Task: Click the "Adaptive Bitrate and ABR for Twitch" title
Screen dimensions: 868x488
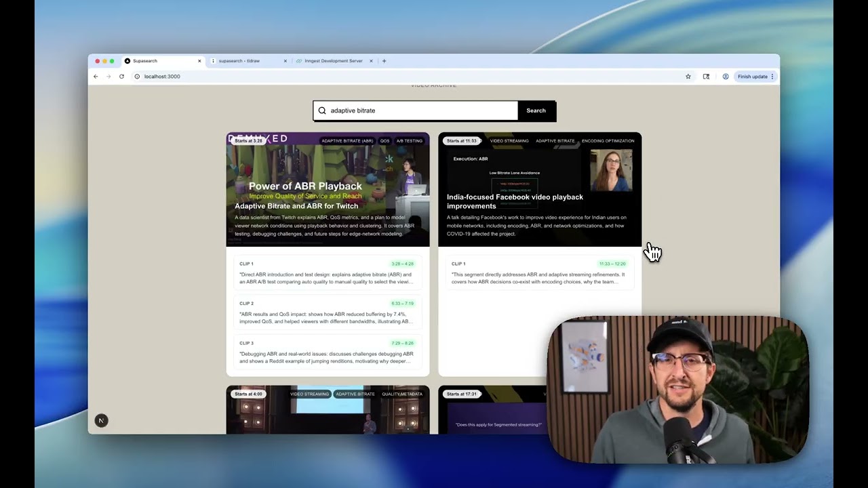Action: [x=296, y=206]
